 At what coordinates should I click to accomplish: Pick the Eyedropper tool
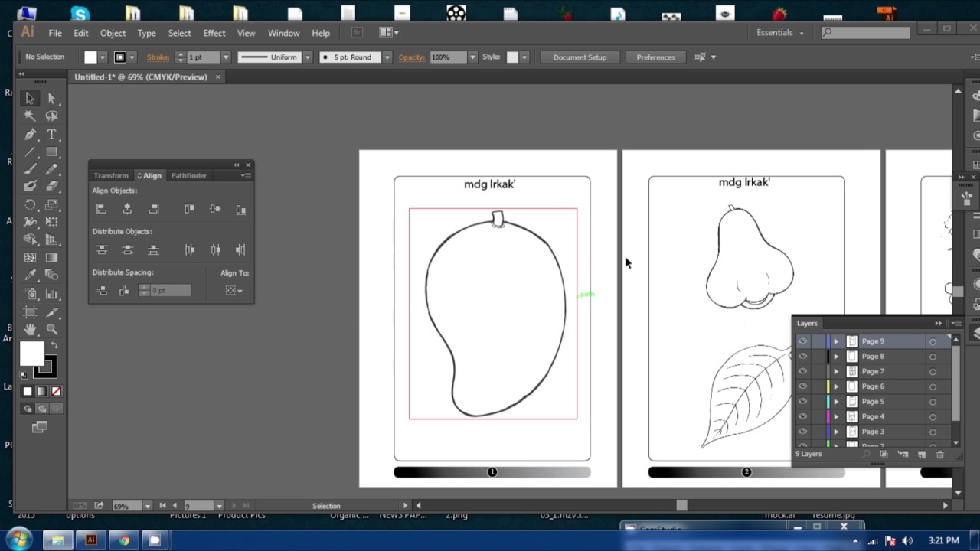pyautogui.click(x=30, y=275)
